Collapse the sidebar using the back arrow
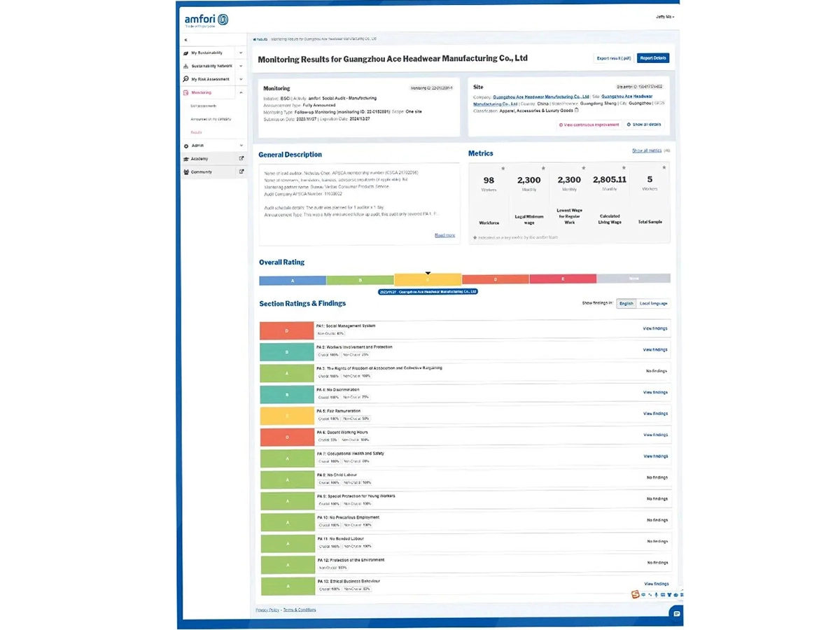Screen dimensions: 840x630 point(185,41)
